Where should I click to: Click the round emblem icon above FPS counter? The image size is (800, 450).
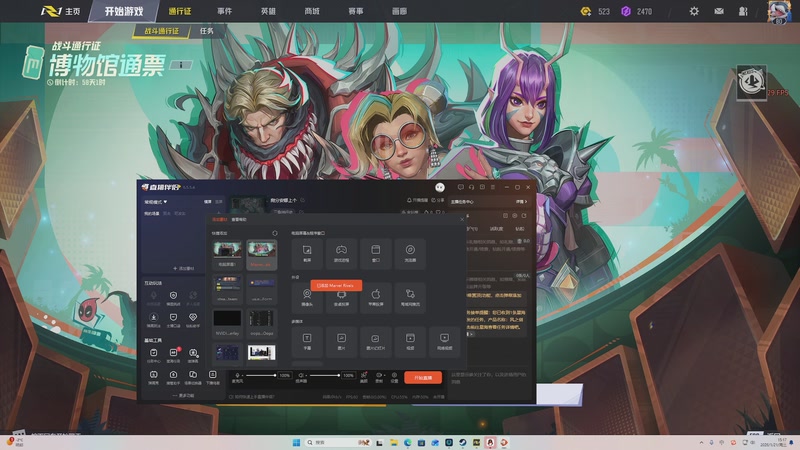(x=751, y=82)
